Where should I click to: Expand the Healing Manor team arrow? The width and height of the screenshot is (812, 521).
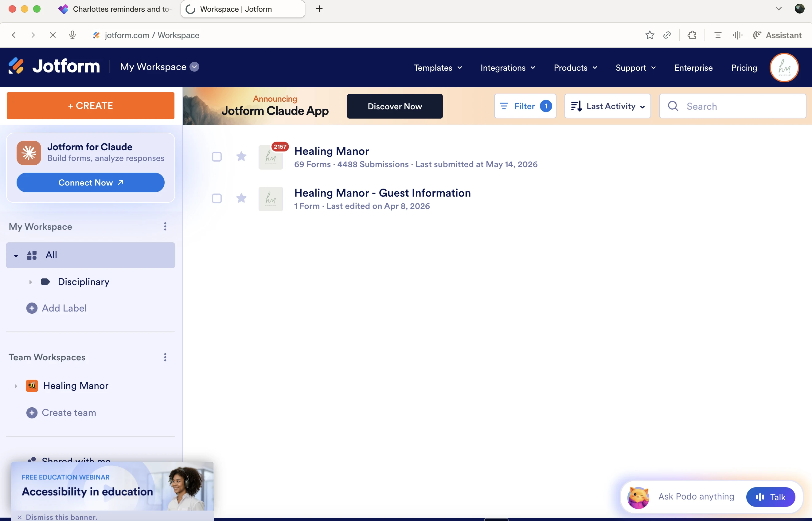coord(16,386)
